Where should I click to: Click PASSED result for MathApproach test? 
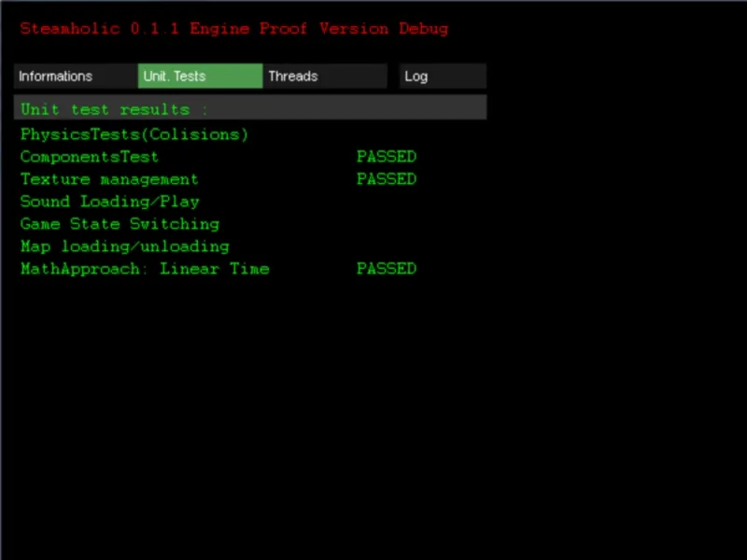(387, 269)
